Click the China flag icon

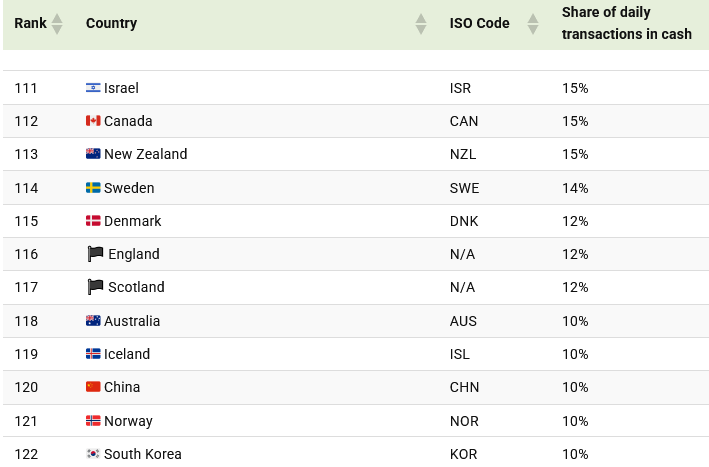click(x=93, y=387)
